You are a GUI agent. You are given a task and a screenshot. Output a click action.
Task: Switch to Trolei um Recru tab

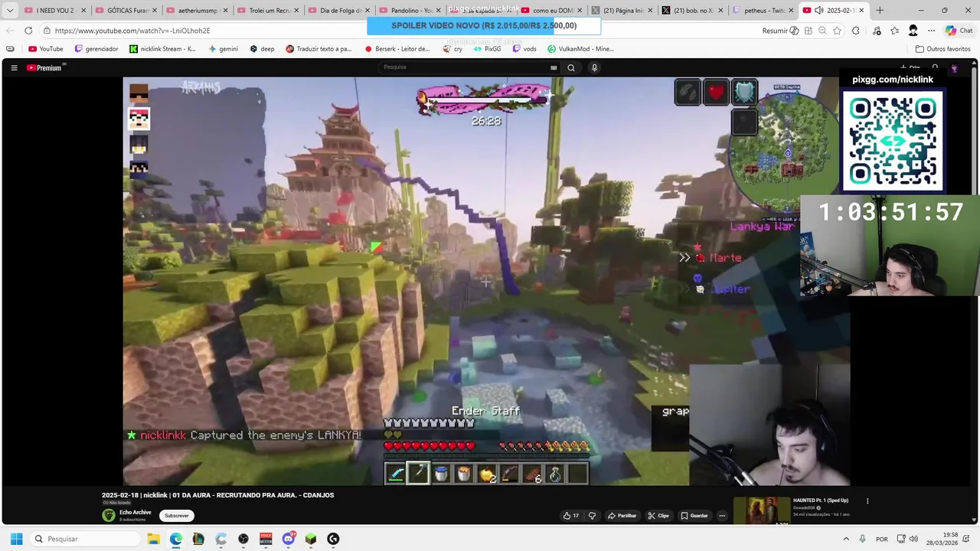(x=268, y=10)
